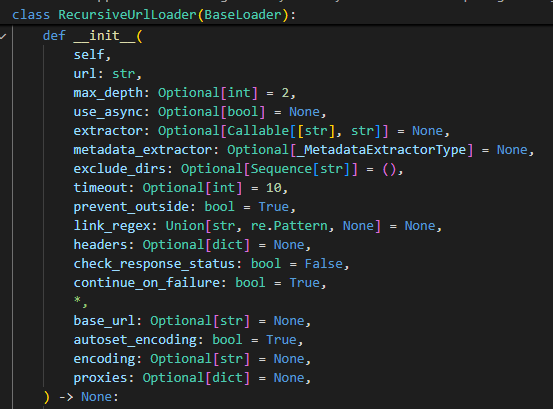Click _MetadataExtractorType type annotation
Screen dimensions: 553x409
pyautogui.click(x=382, y=150)
